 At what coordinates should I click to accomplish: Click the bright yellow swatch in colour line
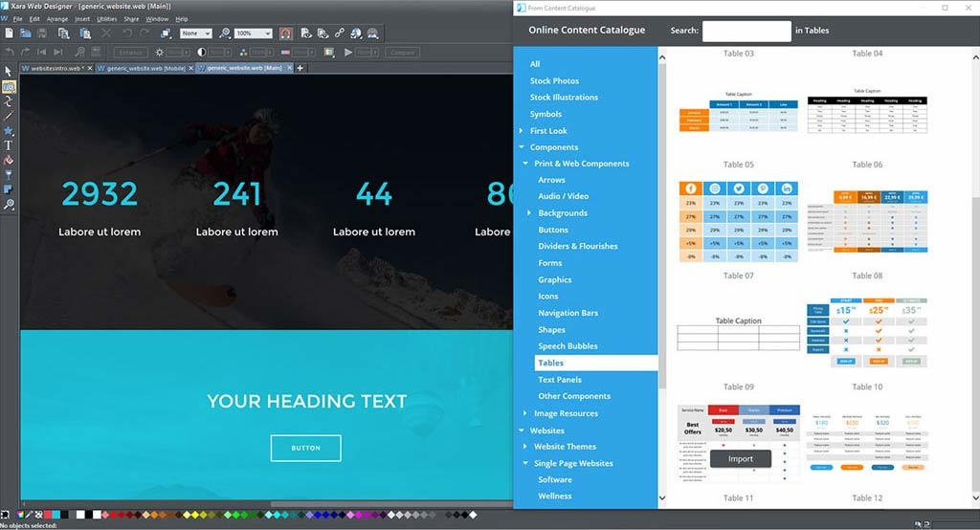(194, 515)
